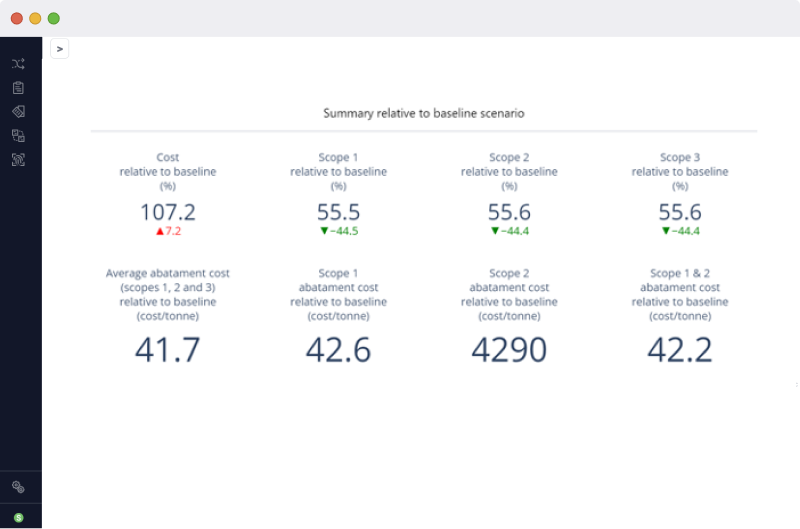Open the shuffle arrows icon in sidebar
800x529 pixels.
(18, 64)
